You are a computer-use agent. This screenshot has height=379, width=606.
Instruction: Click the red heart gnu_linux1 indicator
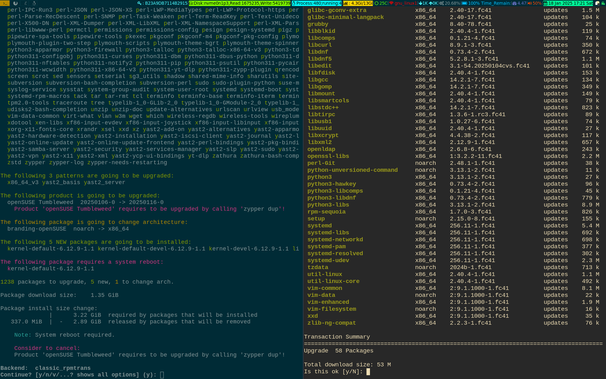[x=403, y=3]
